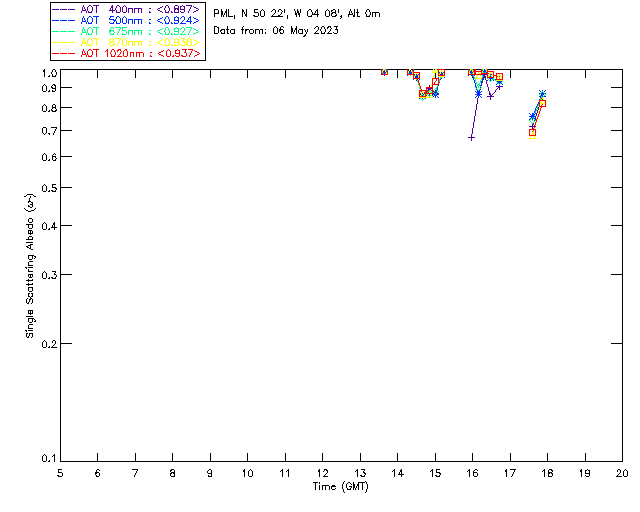Click the legend entry 'AOT 400nm : <0.897>'
Image resolution: width=640 pixels, height=512 pixels.
140,9
